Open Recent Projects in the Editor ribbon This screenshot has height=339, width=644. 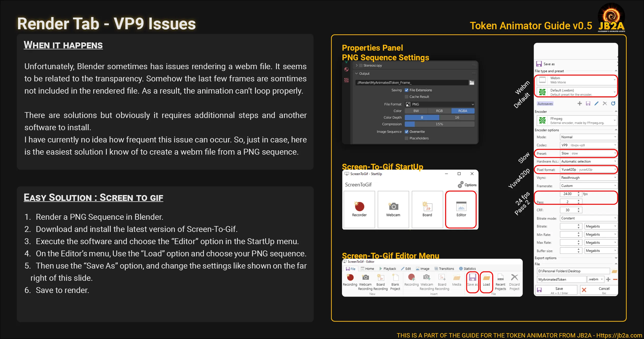point(500,282)
